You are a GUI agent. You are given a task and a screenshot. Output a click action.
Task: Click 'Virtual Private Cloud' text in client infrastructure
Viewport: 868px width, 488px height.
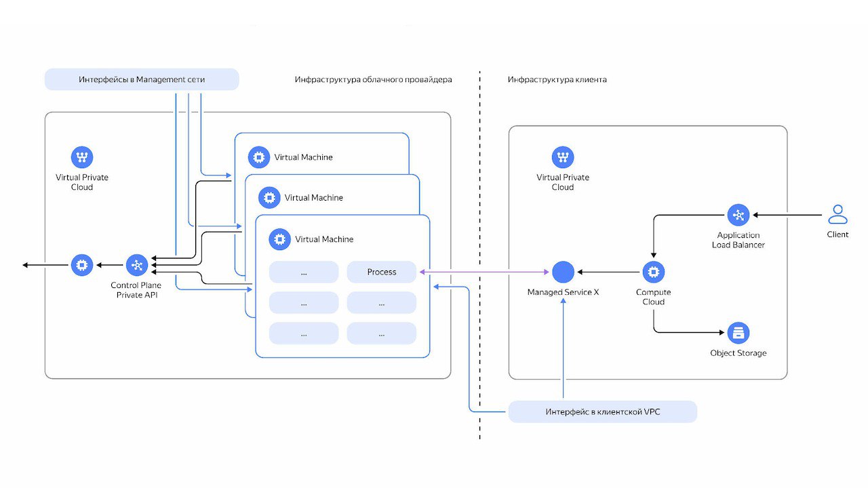point(563,182)
